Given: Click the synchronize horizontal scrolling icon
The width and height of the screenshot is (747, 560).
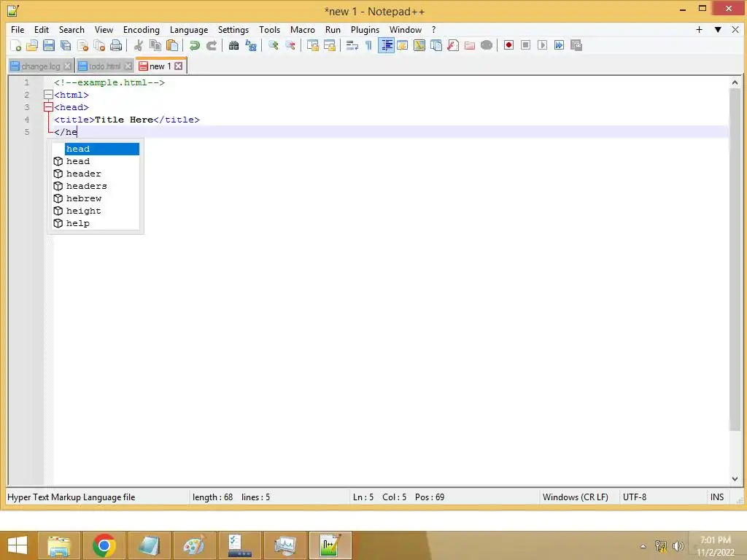Looking at the screenshot, I should (x=330, y=45).
